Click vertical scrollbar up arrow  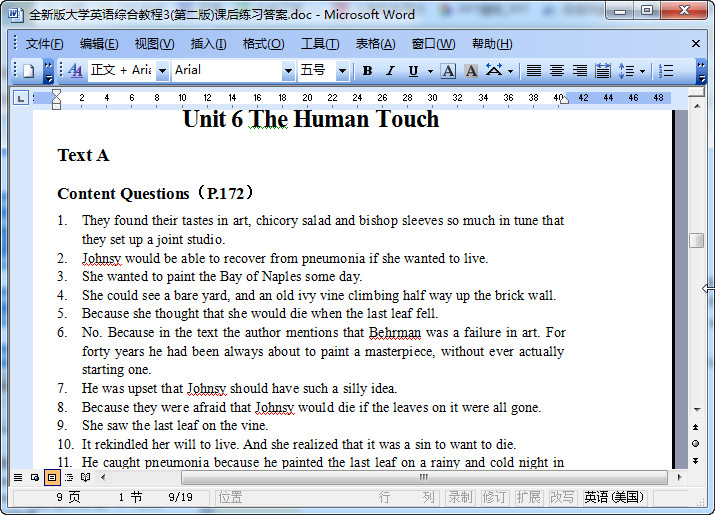coord(697,106)
